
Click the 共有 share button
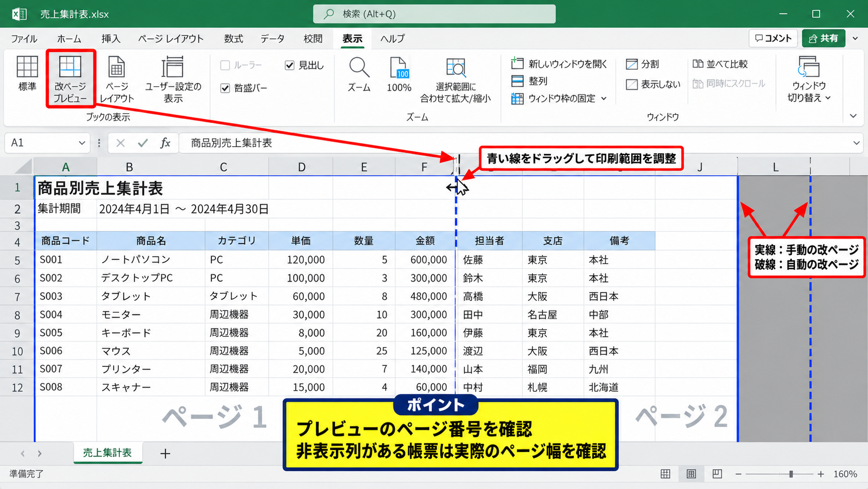pyautogui.click(x=823, y=38)
